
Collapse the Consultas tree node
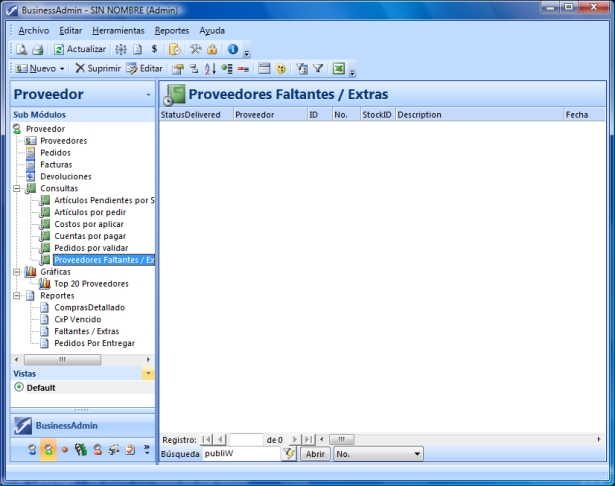(x=17, y=188)
